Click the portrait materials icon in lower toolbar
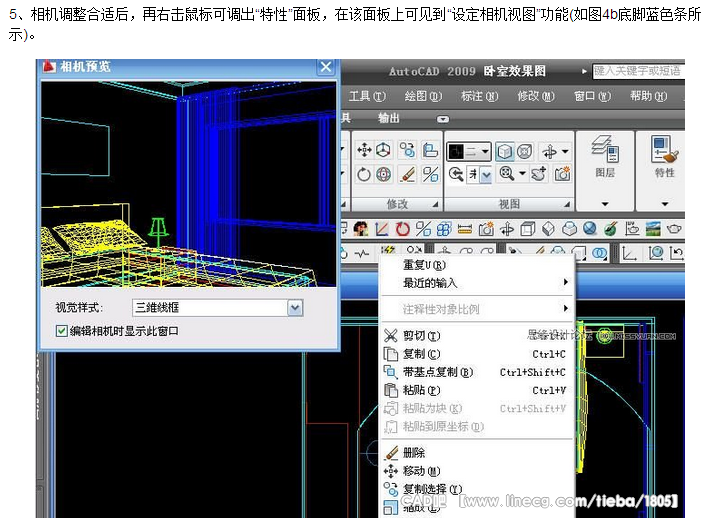Image resolution: width=707 pixels, height=518 pixels. pyautogui.click(x=360, y=229)
